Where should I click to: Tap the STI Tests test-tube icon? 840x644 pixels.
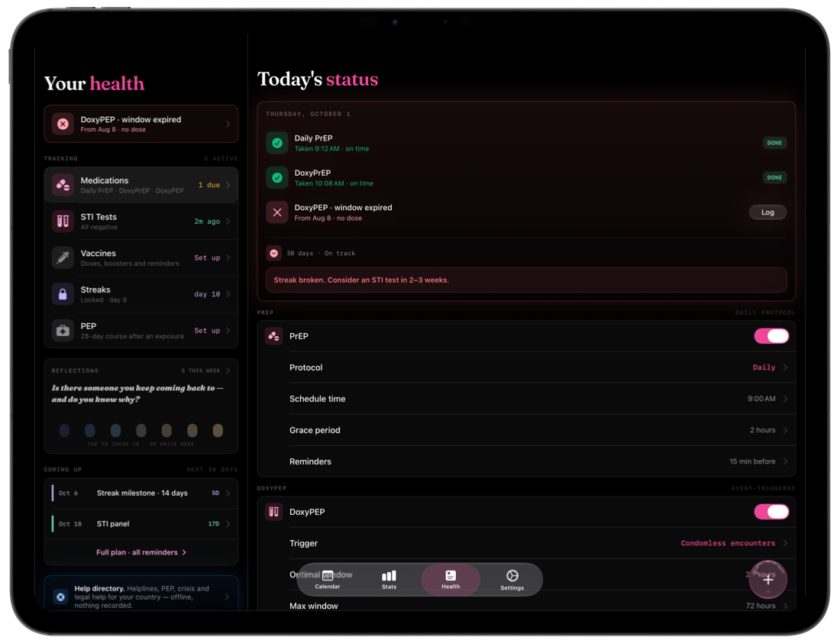63,222
